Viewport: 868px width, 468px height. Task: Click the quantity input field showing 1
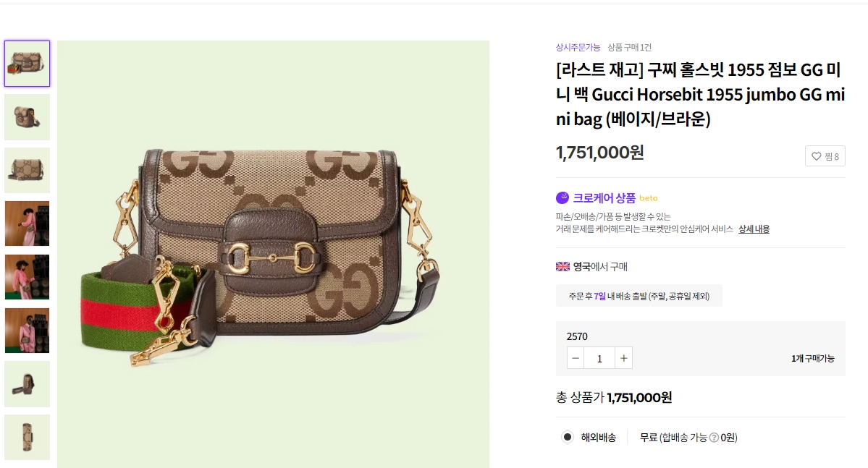599,359
